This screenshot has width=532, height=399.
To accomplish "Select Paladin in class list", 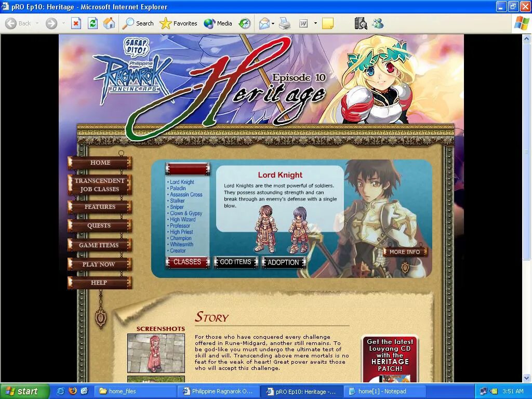I will point(178,188).
